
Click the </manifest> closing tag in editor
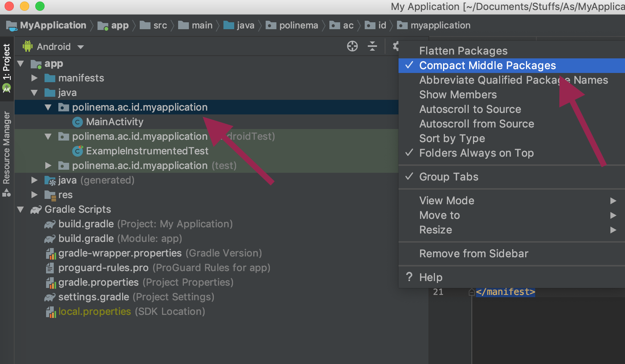coord(505,292)
